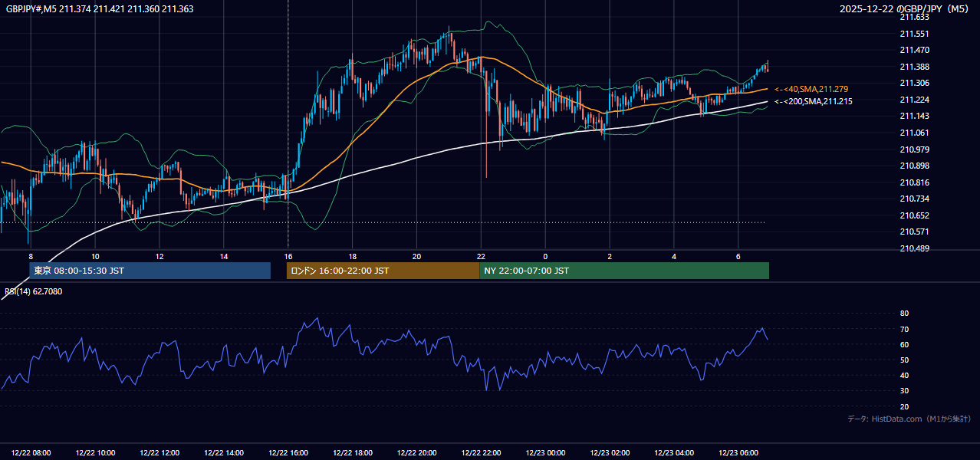
Task: Click hour label 6 under the price chart
Action: pos(738,256)
